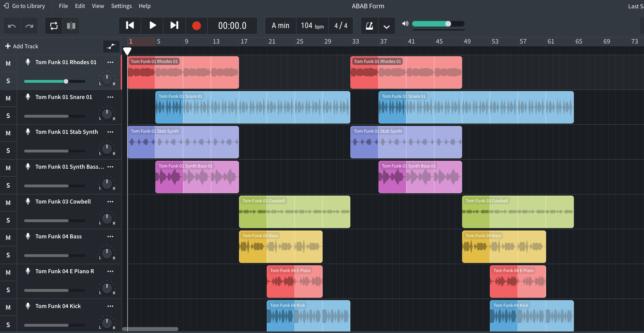
Task: Click the master volume speaker icon
Action: click(x=405, y=24)
